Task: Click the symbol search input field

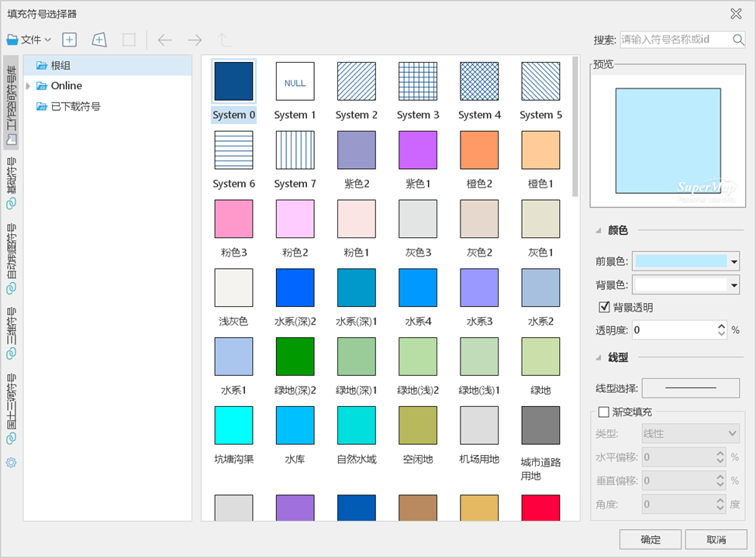Action: (x=675, y=40)
